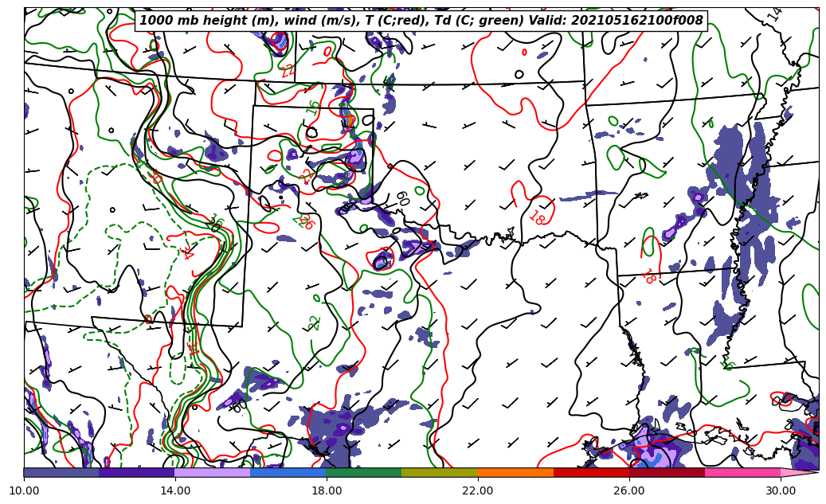Image resolution: width=826 pixels, height=504 pixels.
Task: Click the colorbar tick label 14.00
Action: (175, 490)
